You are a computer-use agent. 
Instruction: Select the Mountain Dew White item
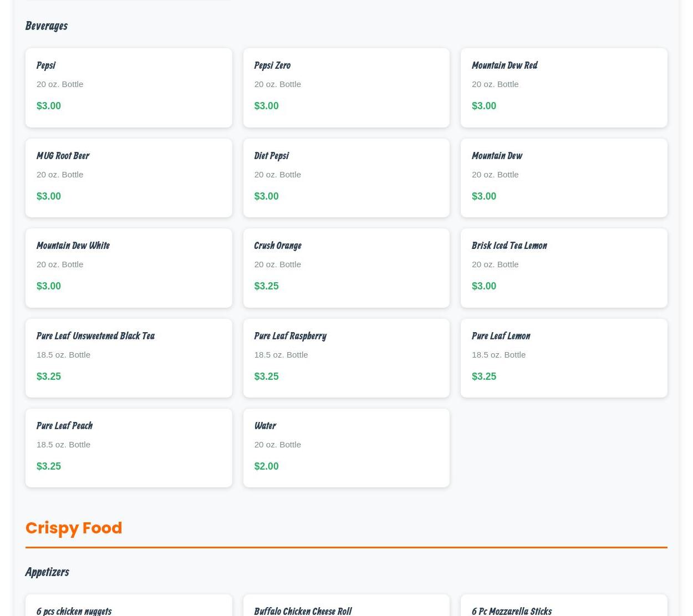click(x=129, y=268)
